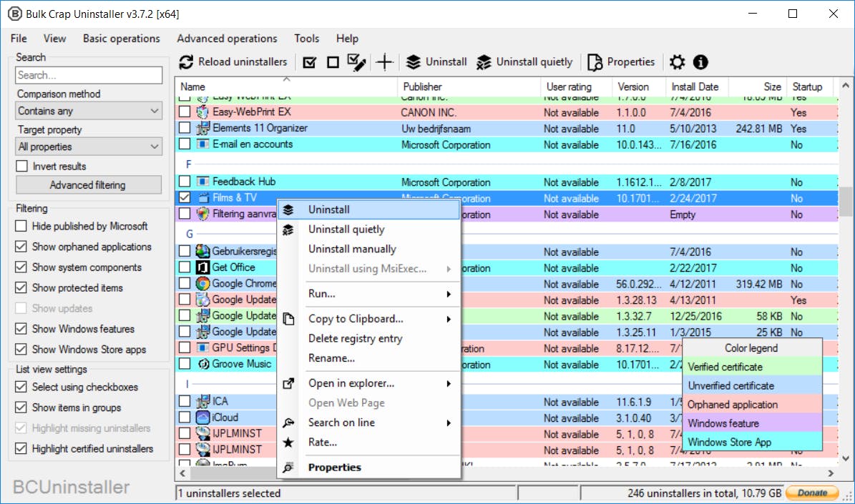This screenshot has height=504, width=855.
Task: Click the Copy to Clipboard menu icon
Action: click(288, 319)
